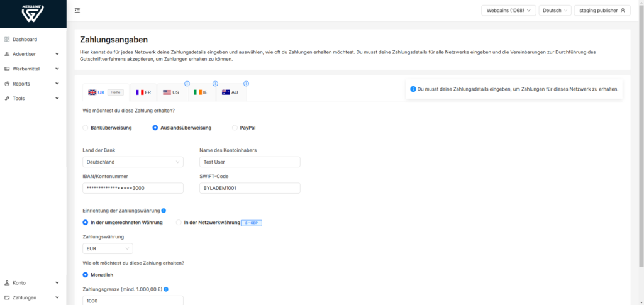The width and height of the screenshot is (644, 305).
Task: Click info icon beside Einrichtung der Zahlungswährung
Action: 164,211
